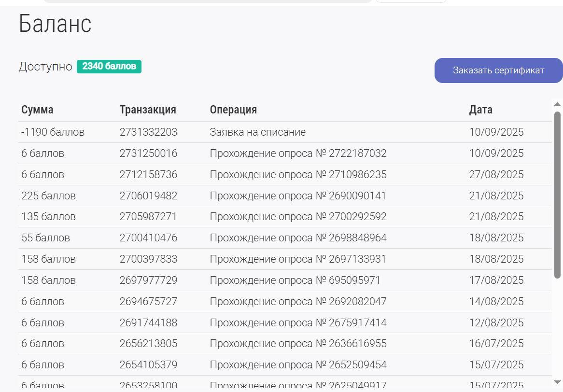
Task: Select survey entry № 2700292592
Action: (x=298, y=216)
